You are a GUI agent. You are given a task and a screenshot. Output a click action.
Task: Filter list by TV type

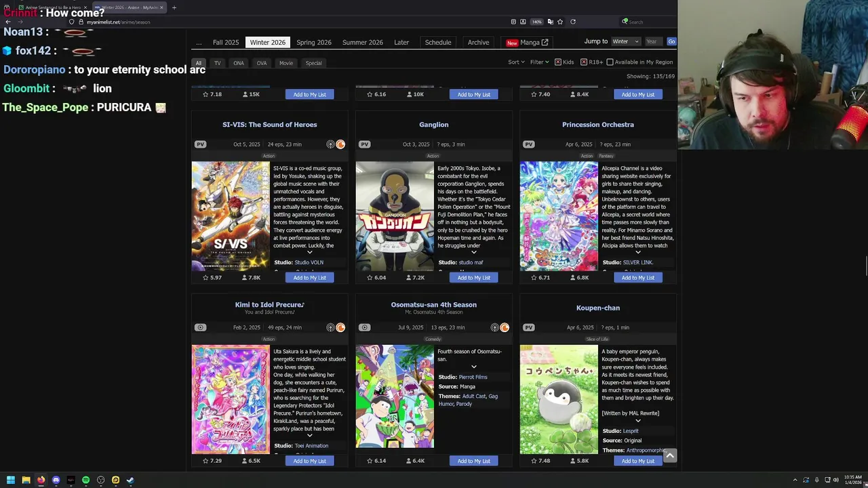point(218,63)
